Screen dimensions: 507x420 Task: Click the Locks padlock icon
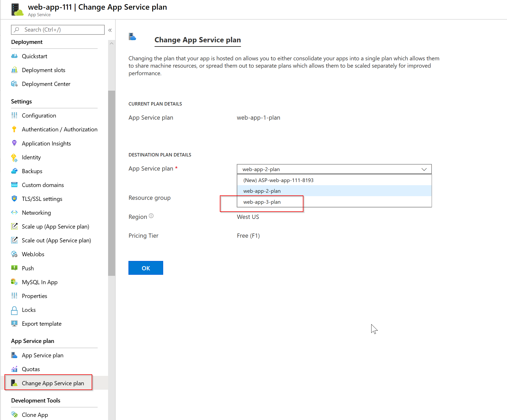point(14,310)
